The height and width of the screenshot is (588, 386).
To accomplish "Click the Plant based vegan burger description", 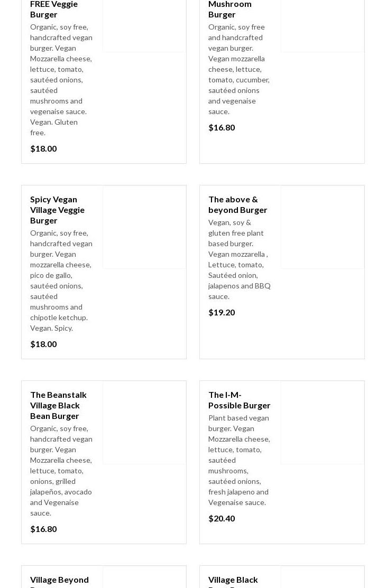I will point(239,460).
